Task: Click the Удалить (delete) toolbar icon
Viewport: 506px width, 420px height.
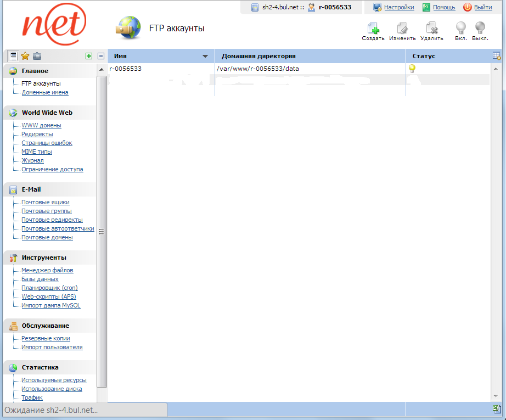Action: click(431, 29)
